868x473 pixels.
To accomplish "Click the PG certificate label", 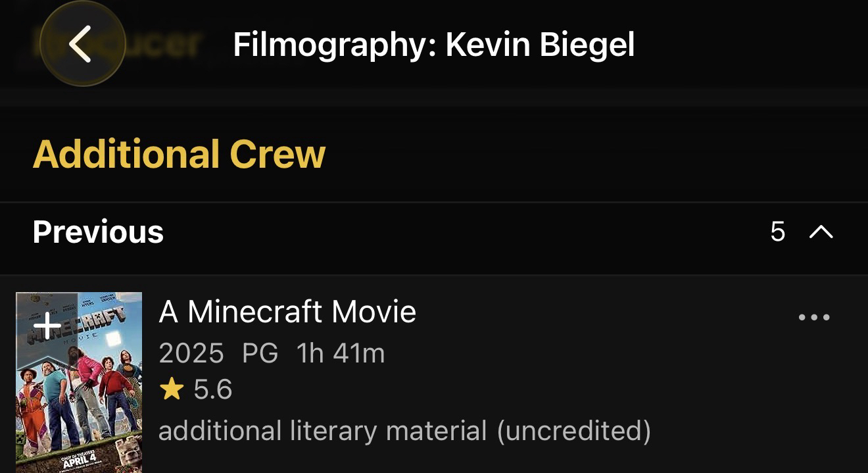I will tap(260, 354).
